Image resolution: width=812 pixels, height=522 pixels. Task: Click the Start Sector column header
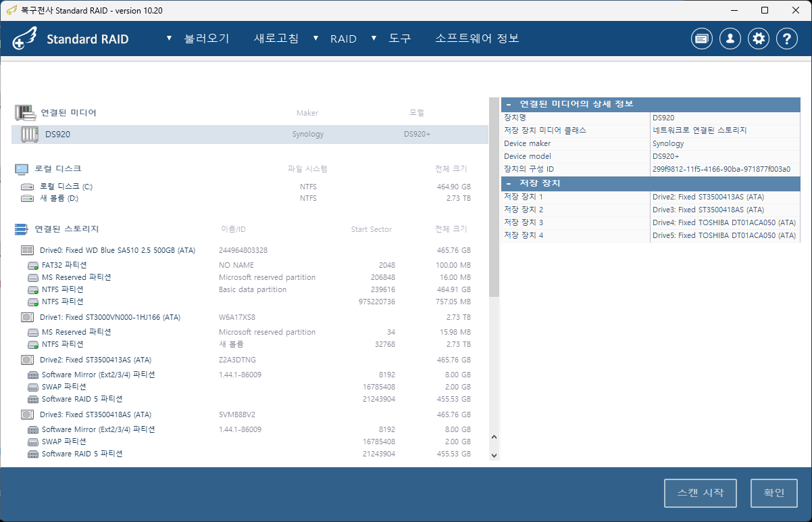click(x=371, y=229)
